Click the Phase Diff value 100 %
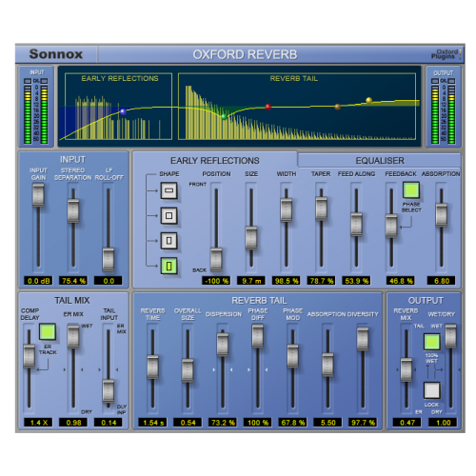The width and height of the screenshot is (476, 476). click(257, 423)
